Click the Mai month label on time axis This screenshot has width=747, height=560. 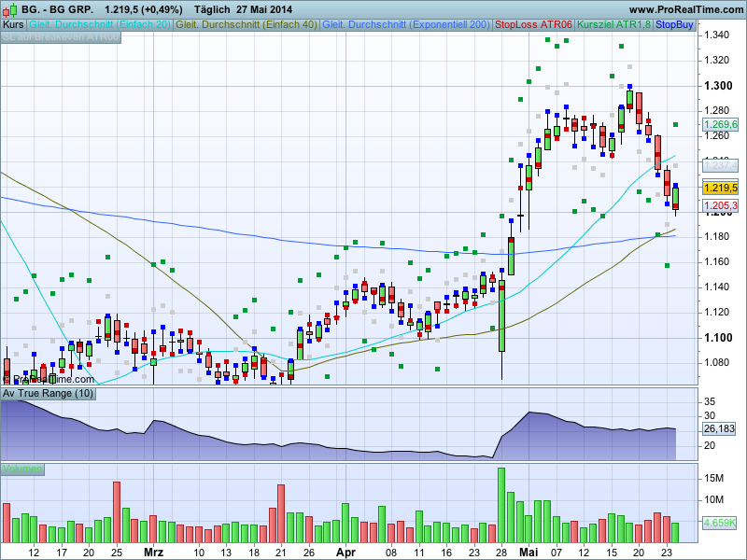529,553
